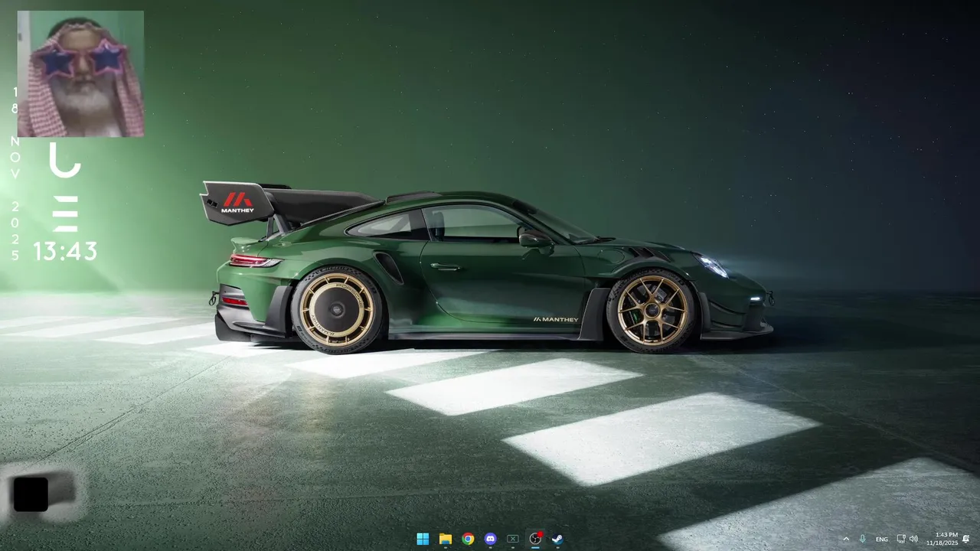980x551 pixels.
Task: Open Steam from the taskbar
Action: click(x=558, y=539)
